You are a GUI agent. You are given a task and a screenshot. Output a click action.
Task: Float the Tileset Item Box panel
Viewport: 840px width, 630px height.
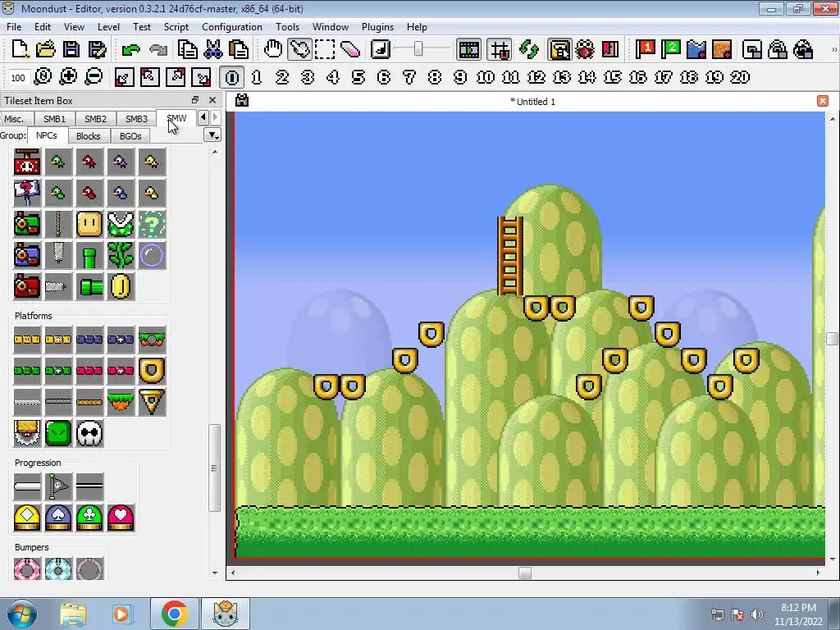(x=195, y=100)
